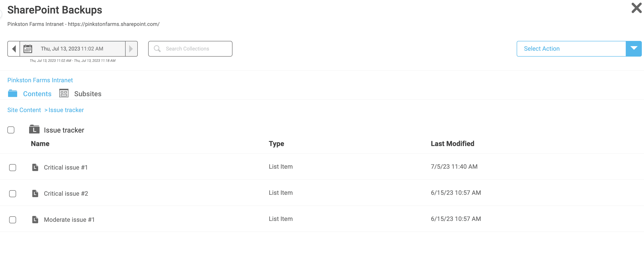Click the search magnifier icon
644x259 pixels.
point(157,49)
